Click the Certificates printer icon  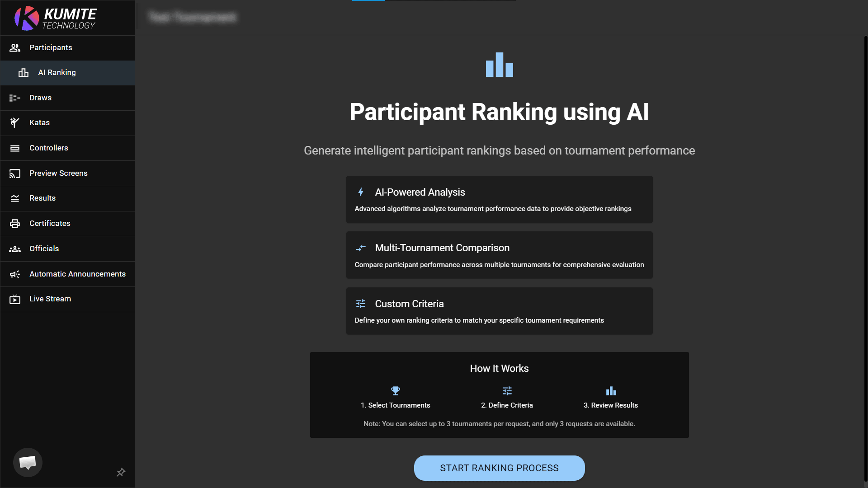pyautogui.click(x=14, y=223)
